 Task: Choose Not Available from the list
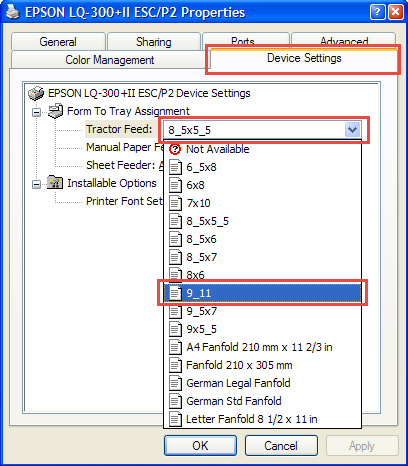click(x=262, y=149)
